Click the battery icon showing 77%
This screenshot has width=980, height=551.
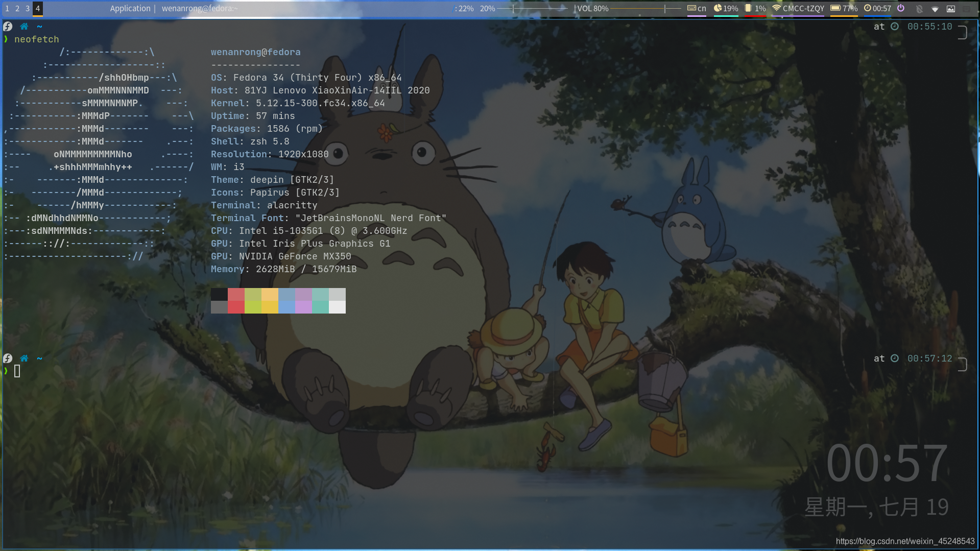[835, 8]
